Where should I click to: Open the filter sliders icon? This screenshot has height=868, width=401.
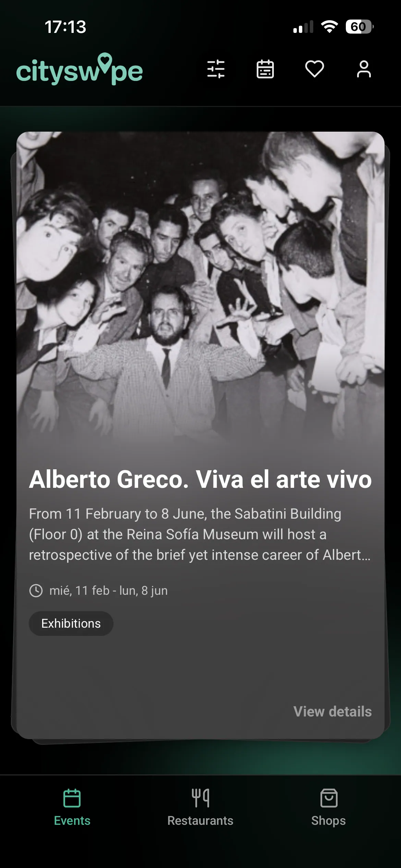pos(216,69)
